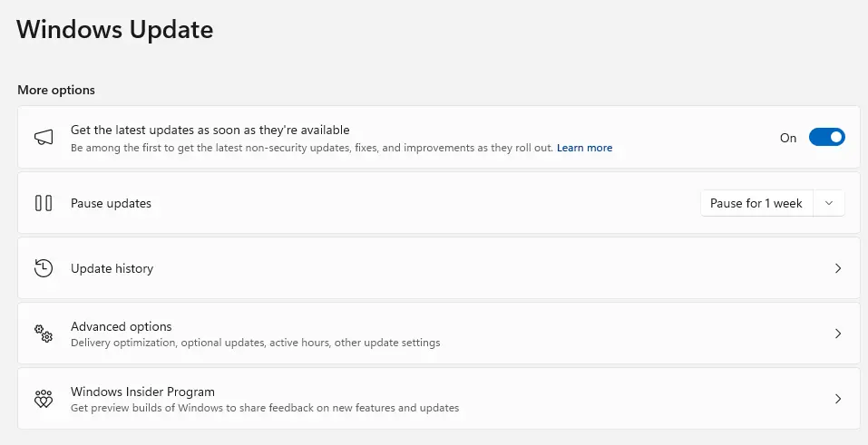Click the Update history clock icon
This screenshot has height=445, width=868.
pyautogui.click(x=44, y=268)
